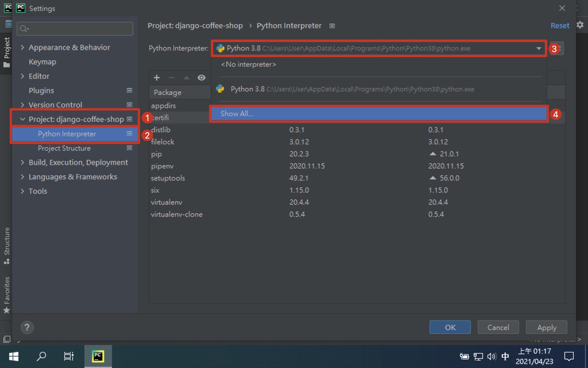Click the OK button
This screenshot has height=368, width=588.
click(x=450, y=327)
